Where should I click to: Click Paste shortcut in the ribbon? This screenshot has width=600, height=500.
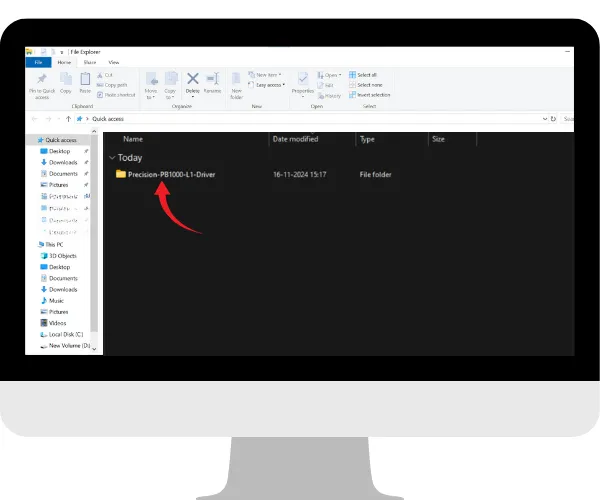point(116,95)
